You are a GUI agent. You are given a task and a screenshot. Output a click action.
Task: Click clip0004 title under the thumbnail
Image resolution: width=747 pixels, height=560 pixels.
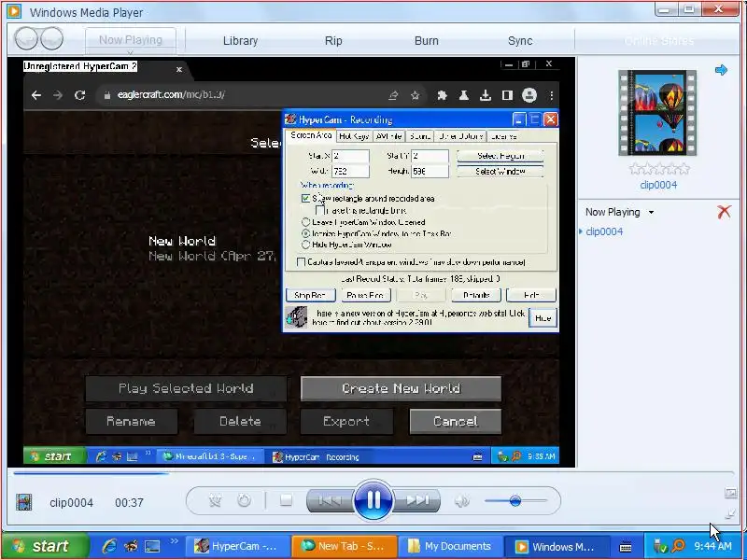coord(658,185)
